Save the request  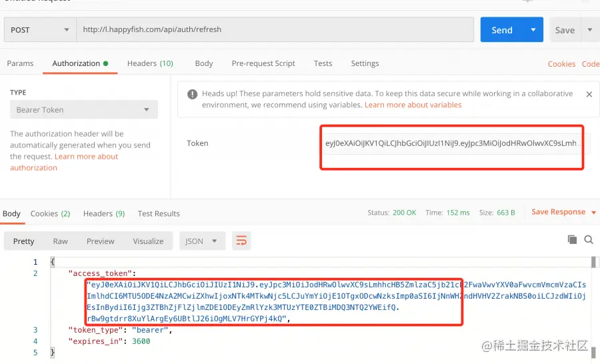[x=565, y=30]
